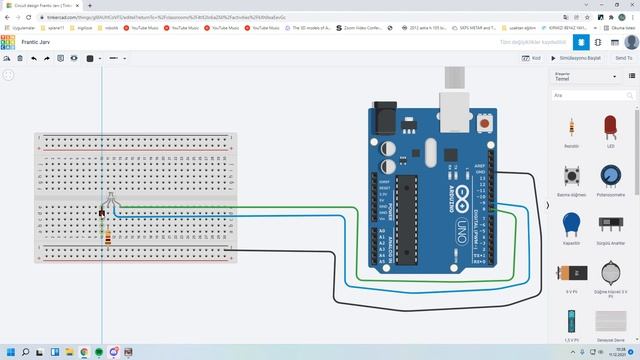This screenshot has height=360, width=640.
Task: Expand the wire color dropdown arrow
Action: coord(100,59)
